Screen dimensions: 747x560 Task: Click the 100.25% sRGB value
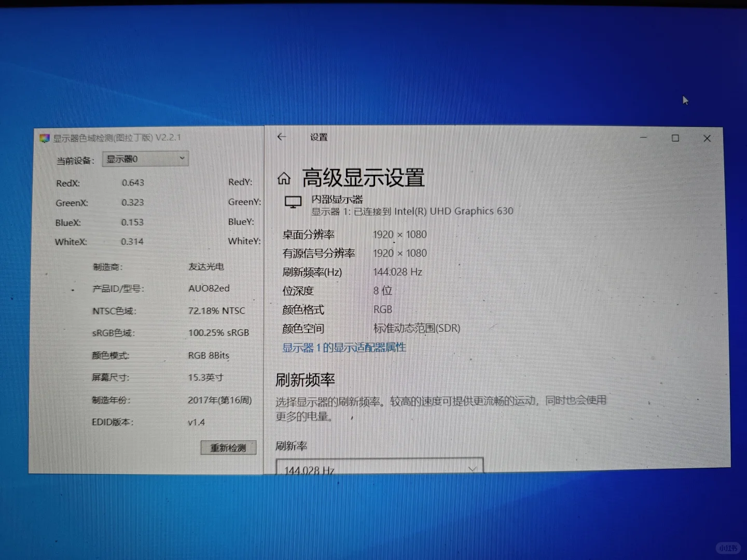coord(218,333)
